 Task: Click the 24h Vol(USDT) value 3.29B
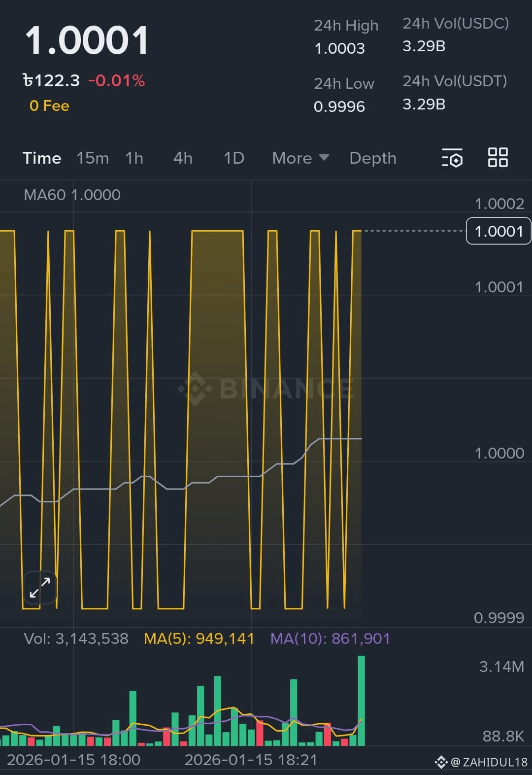point(424,105)
